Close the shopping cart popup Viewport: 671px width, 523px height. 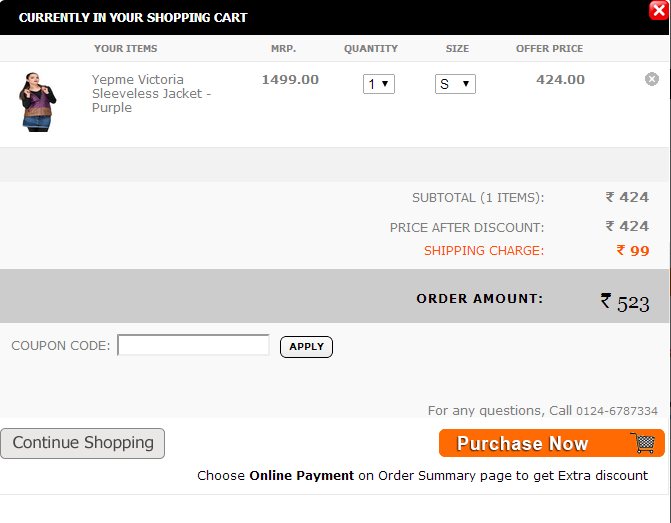coord(659,10)
